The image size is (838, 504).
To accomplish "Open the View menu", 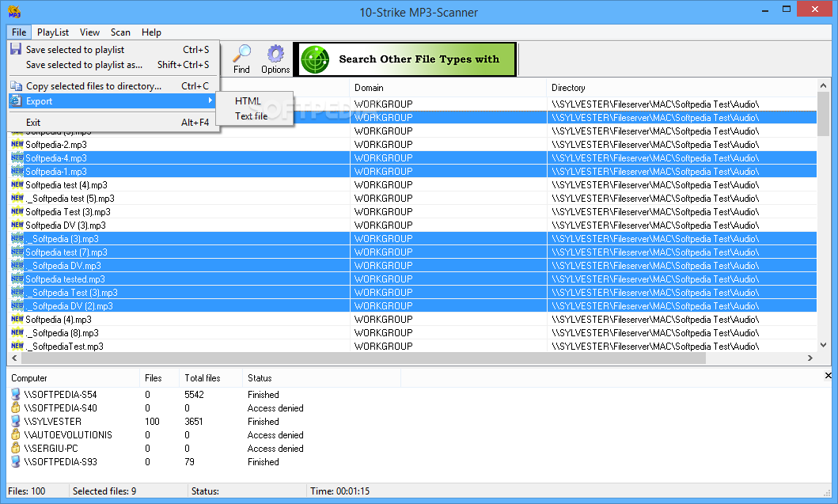I will pyautogui.click(x=89, y=32).
